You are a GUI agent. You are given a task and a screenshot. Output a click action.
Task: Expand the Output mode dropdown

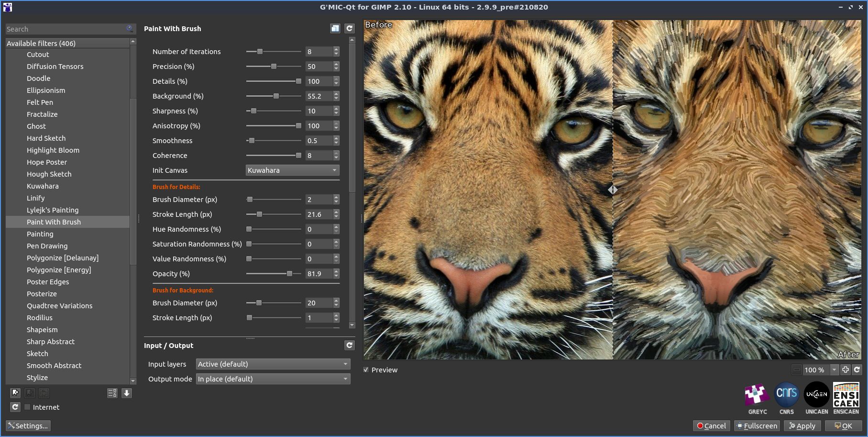(x=273, y=379)
